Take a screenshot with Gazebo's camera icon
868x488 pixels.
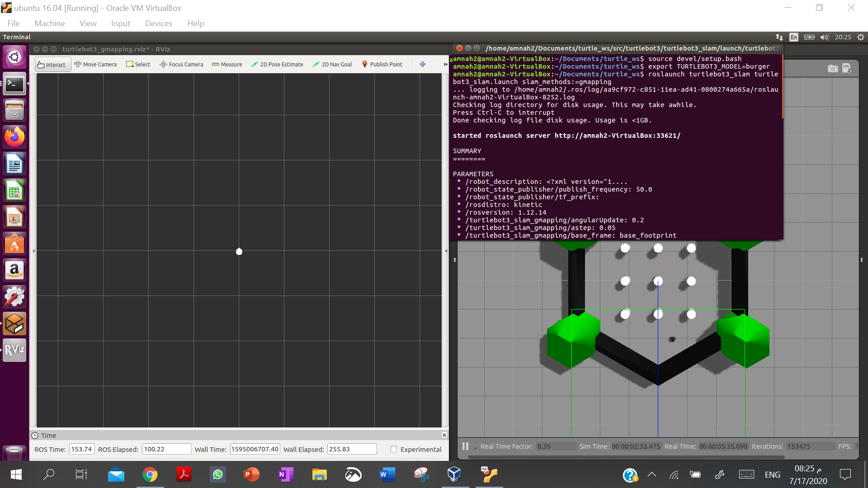(832, 68)
